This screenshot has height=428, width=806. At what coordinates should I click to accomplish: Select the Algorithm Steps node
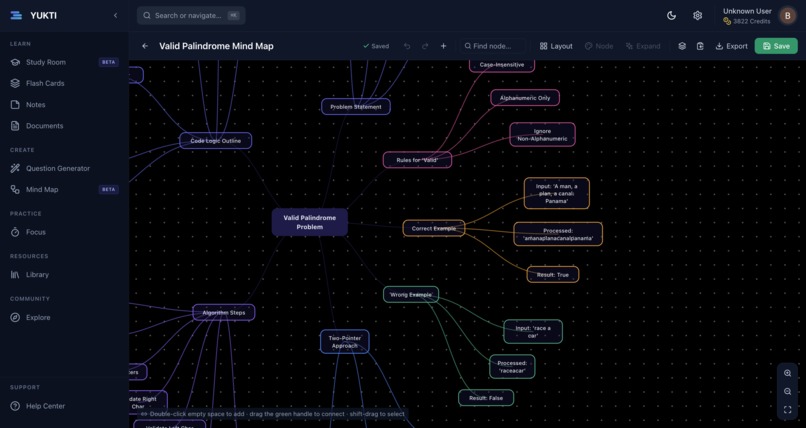[224, 312]
